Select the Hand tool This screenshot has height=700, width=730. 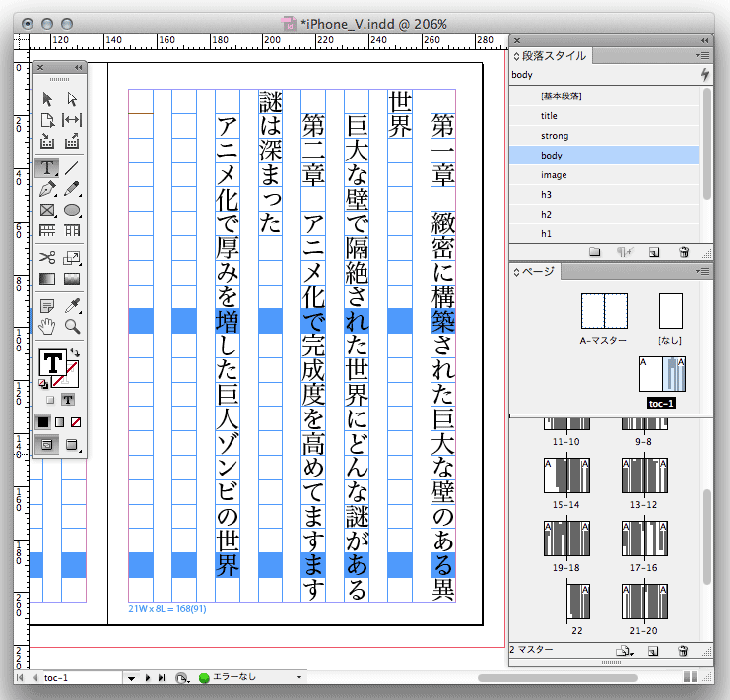[47, 327]
